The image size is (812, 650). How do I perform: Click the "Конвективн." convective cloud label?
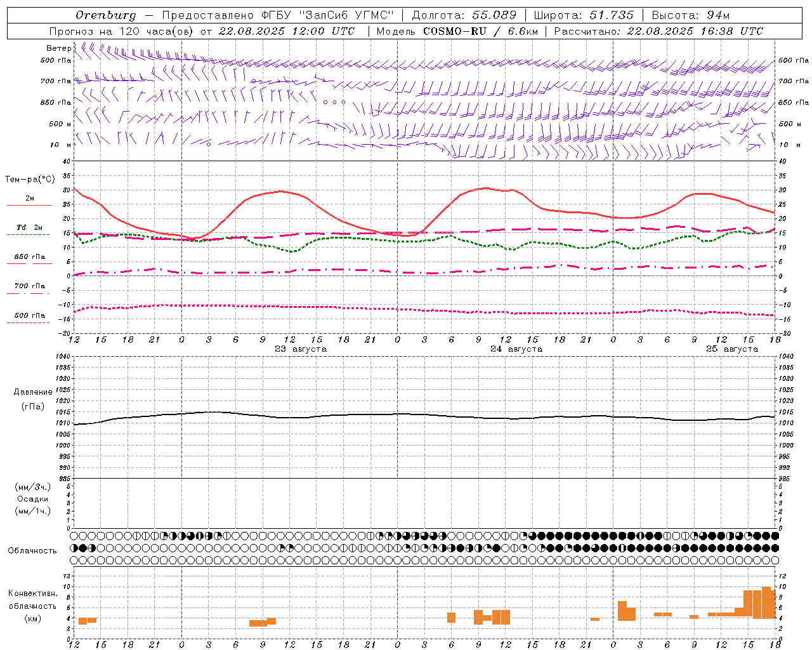[x=33, y=594]
